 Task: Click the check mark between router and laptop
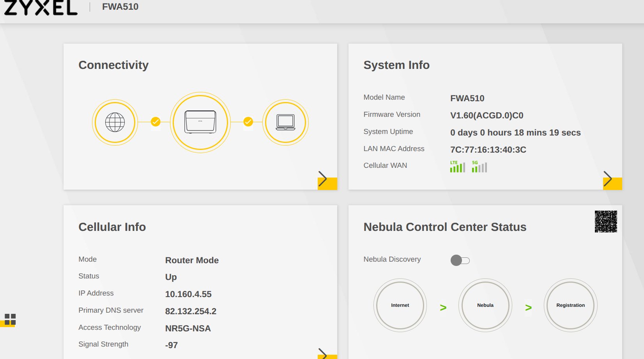pos(248,122)
